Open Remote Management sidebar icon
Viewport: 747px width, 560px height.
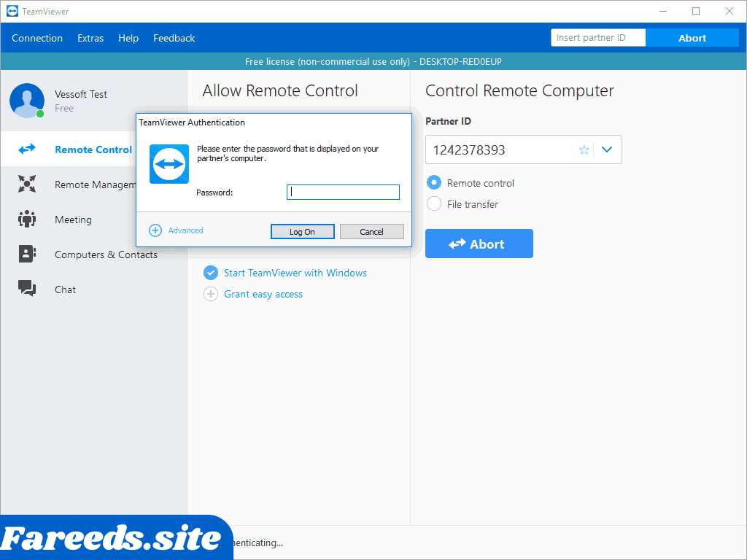(27, 184)
